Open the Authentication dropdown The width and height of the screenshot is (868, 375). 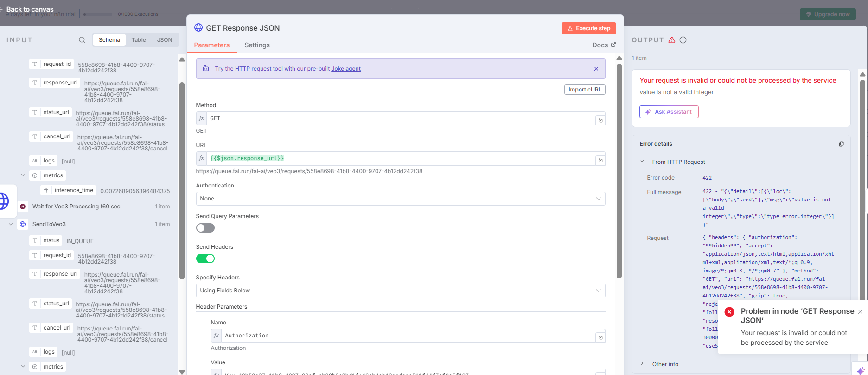click(x=400, y=199)
